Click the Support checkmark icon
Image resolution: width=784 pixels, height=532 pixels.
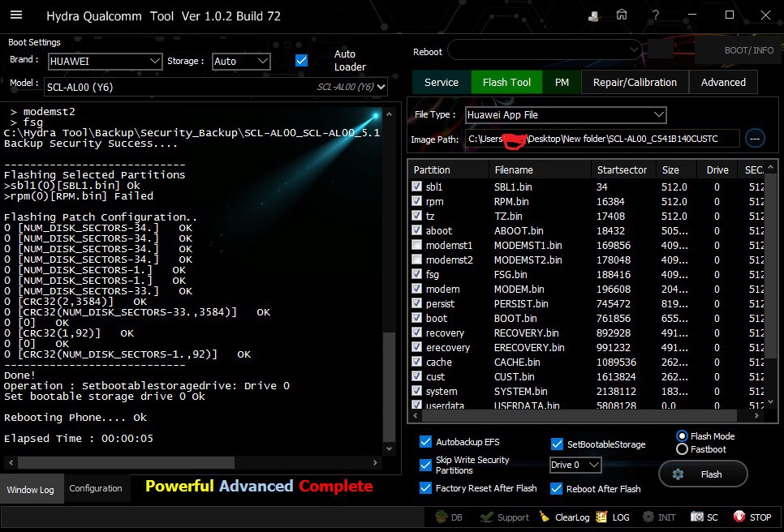point(486,517)
